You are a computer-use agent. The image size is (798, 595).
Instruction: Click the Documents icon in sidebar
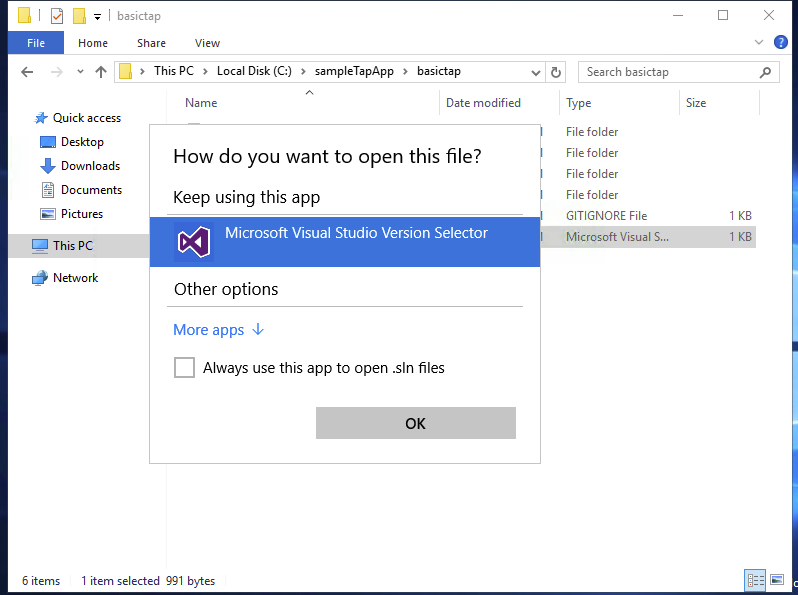(48, 190)
